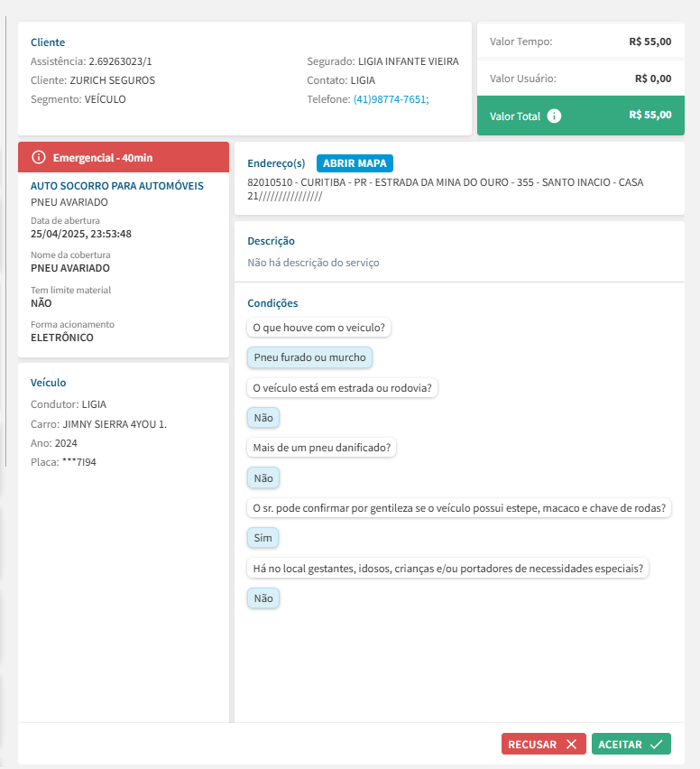This screenshot has width=700, height=769.
Task: Click the X icon on Recusar
Action: click(x=570, y=745)
